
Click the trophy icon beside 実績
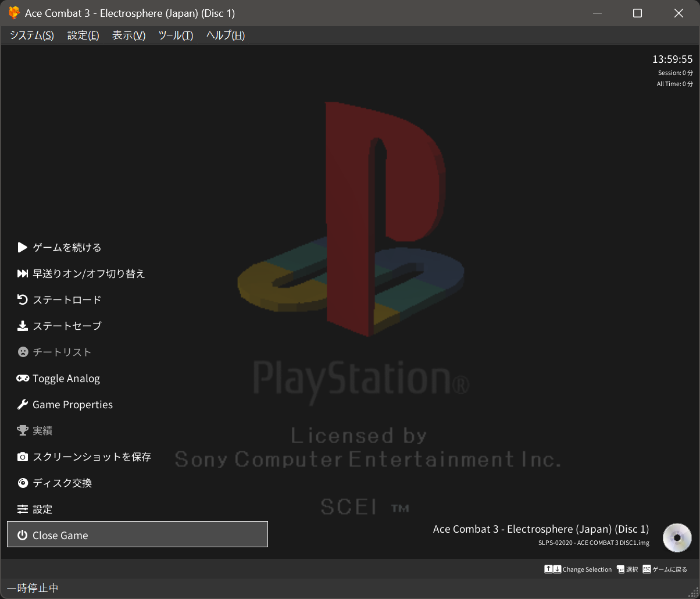pos(23,431)
